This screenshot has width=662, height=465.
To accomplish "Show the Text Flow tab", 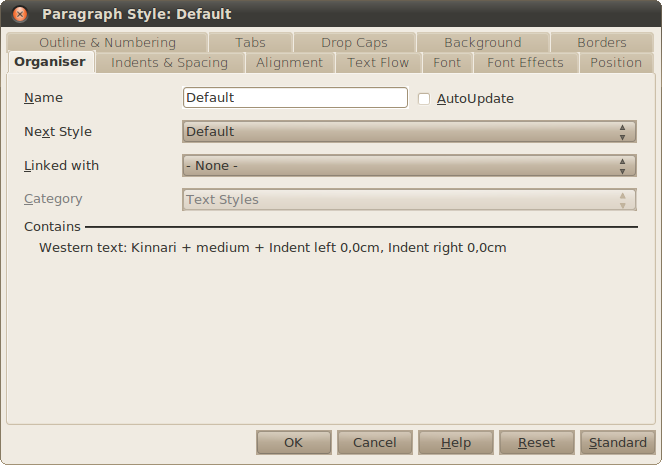I will tap(378, 62).
